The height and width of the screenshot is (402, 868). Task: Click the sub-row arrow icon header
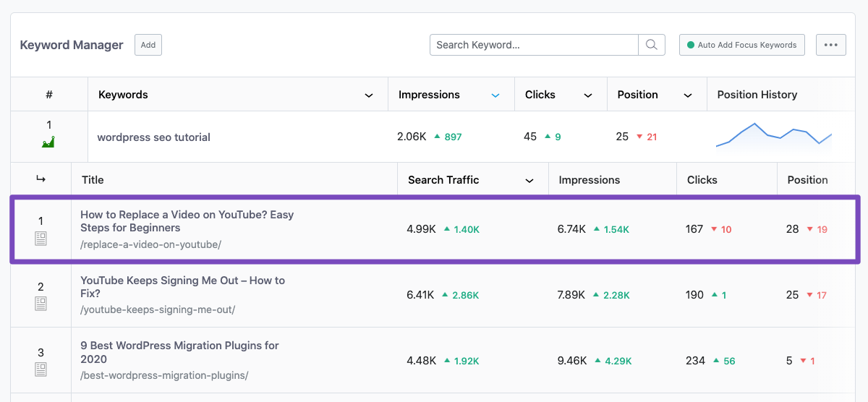pos(41,179)
